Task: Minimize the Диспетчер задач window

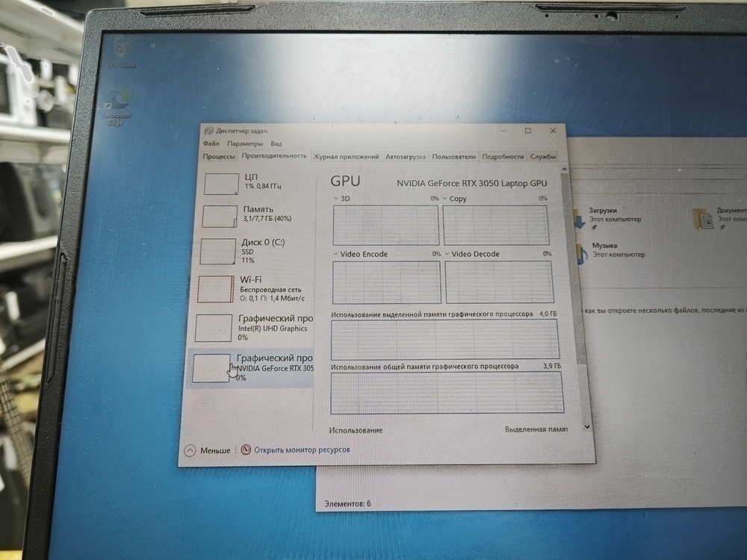Action: point(503,131)
